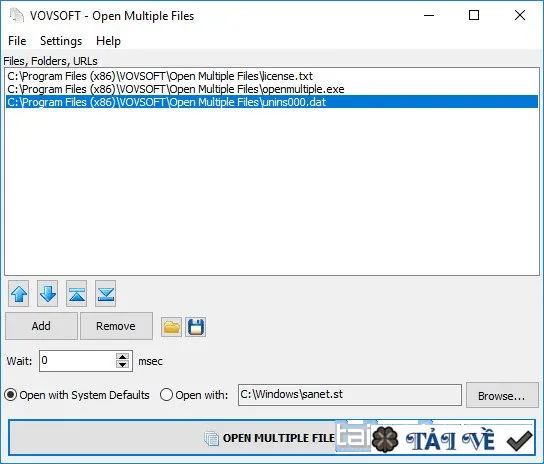The image size is (544, 464).
Task: Increase the Wait value with the up spinner
Action: (x=122, y=357)
